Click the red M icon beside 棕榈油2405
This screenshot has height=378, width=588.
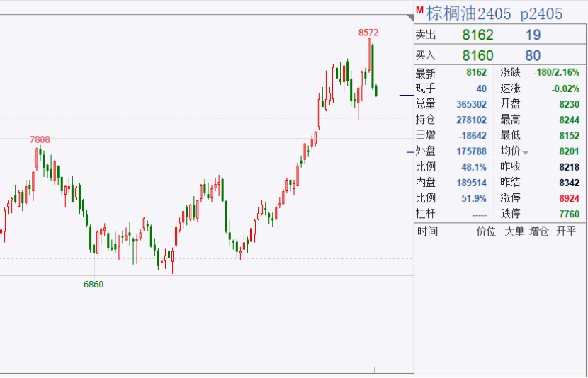(419, 11)
